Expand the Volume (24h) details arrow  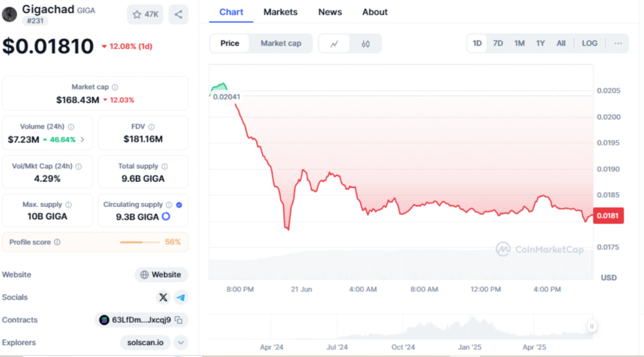[82, 139]
